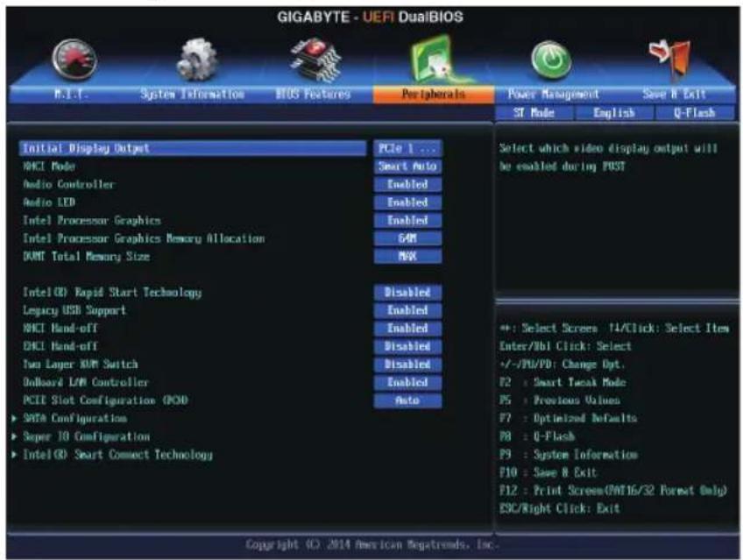Select the Audio Controller label
This screenshot has height=560, width=743.
coord(68,184)
